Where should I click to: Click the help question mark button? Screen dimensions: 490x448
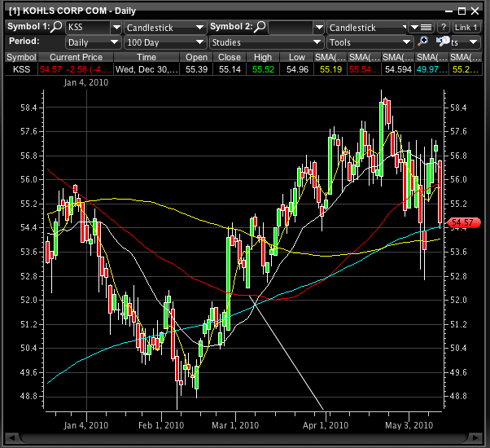[443, 27]
